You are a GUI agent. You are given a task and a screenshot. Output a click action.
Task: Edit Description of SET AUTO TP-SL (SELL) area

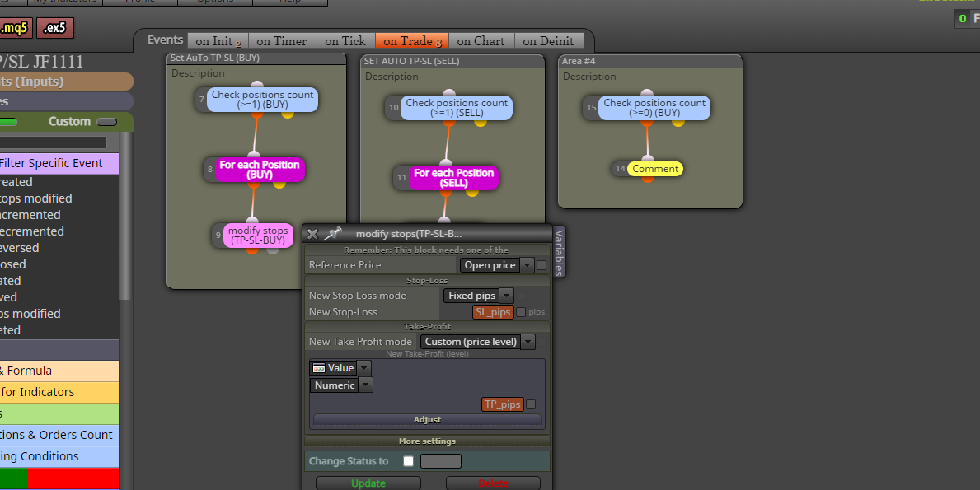coord(392,77)
